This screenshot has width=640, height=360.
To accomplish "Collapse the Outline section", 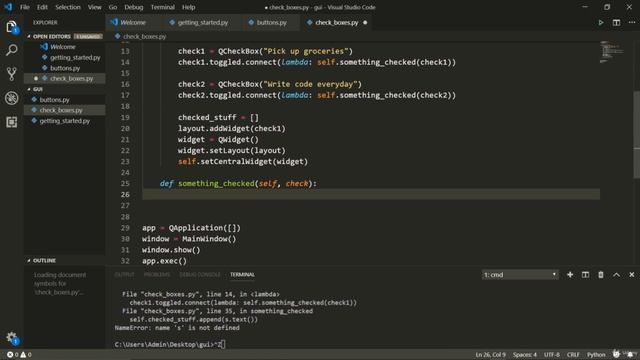I will (x=44, y=260).
